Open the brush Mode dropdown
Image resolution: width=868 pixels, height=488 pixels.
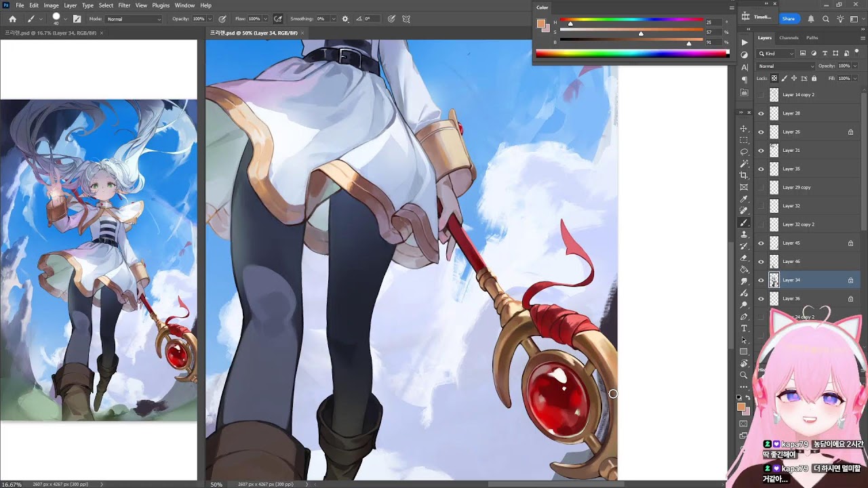(x=134, y=19)
